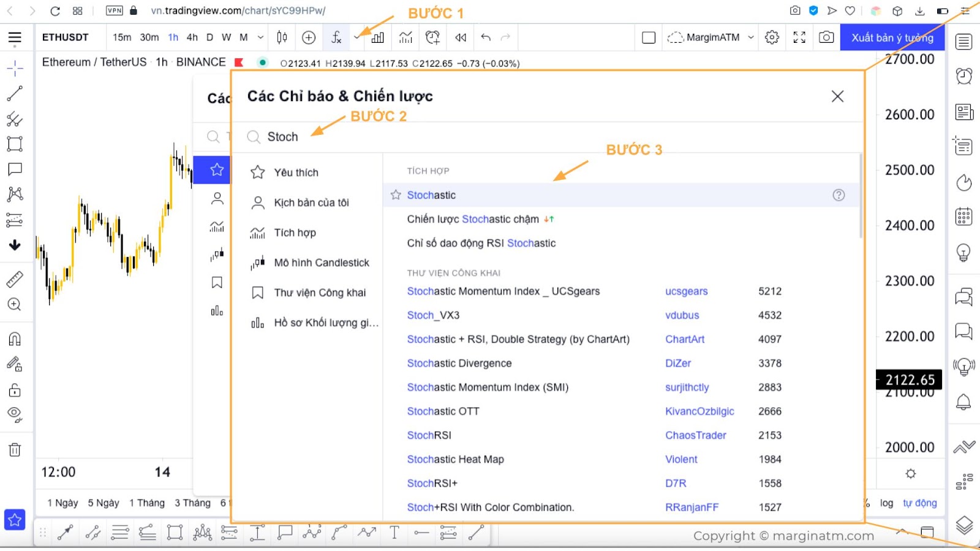Select the Mô hình Candlestick category

[x=306, y=263]
